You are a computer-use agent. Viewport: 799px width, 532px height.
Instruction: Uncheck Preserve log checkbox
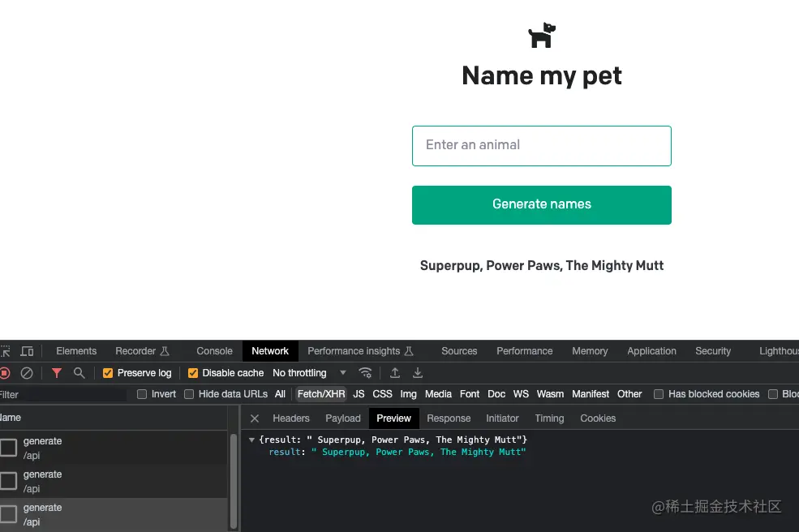108,373
